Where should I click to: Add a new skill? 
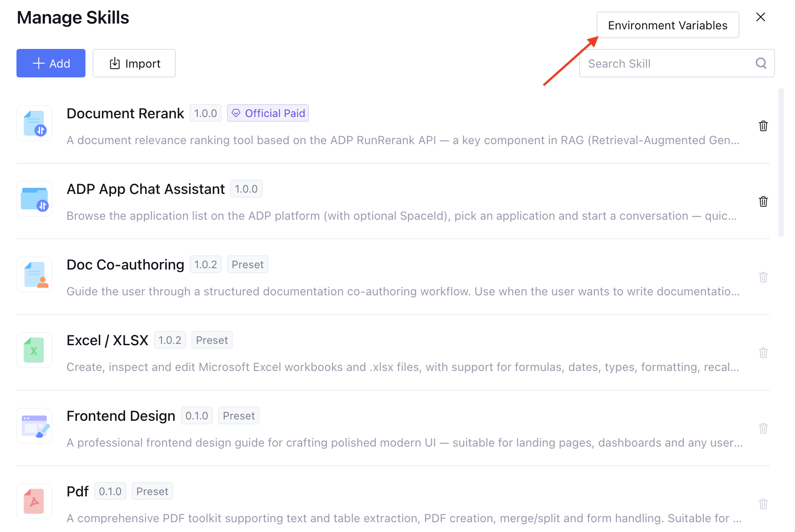point(51,63)
